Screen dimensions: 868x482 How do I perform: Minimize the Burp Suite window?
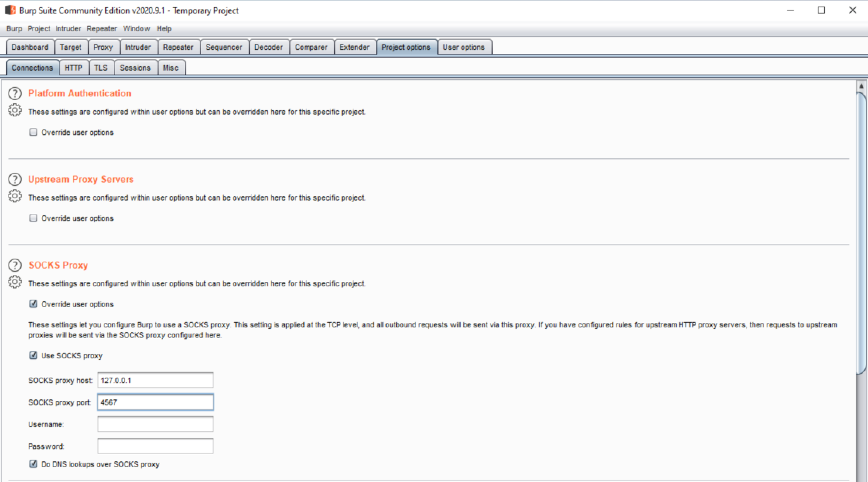click(790, 10)
